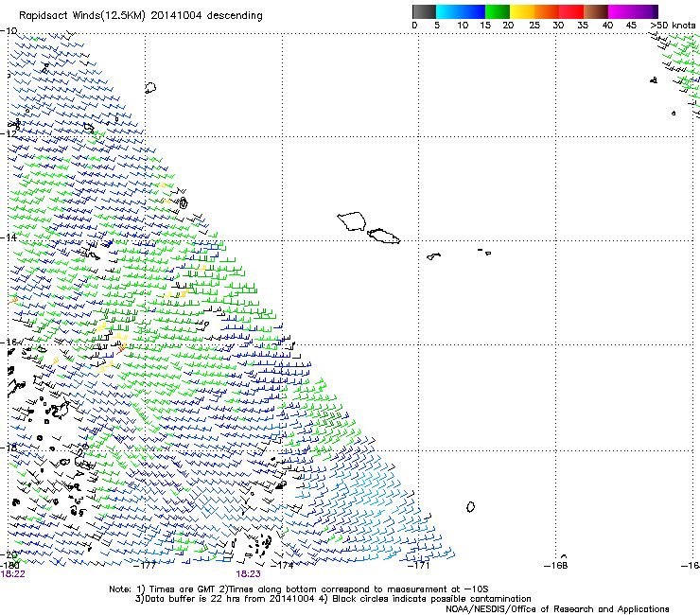Click the '25' legend scale label
Image resolution: width=700 pixels, height=615 pixels.
click(x=534, y=25)
